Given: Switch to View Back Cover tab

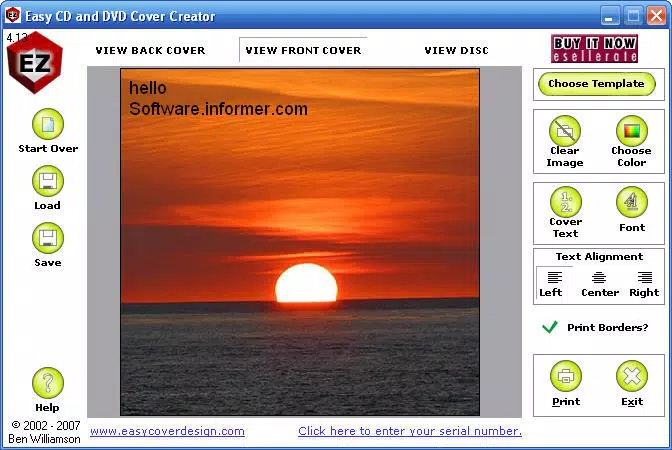Looking at the screenshot, I should 150,51.
